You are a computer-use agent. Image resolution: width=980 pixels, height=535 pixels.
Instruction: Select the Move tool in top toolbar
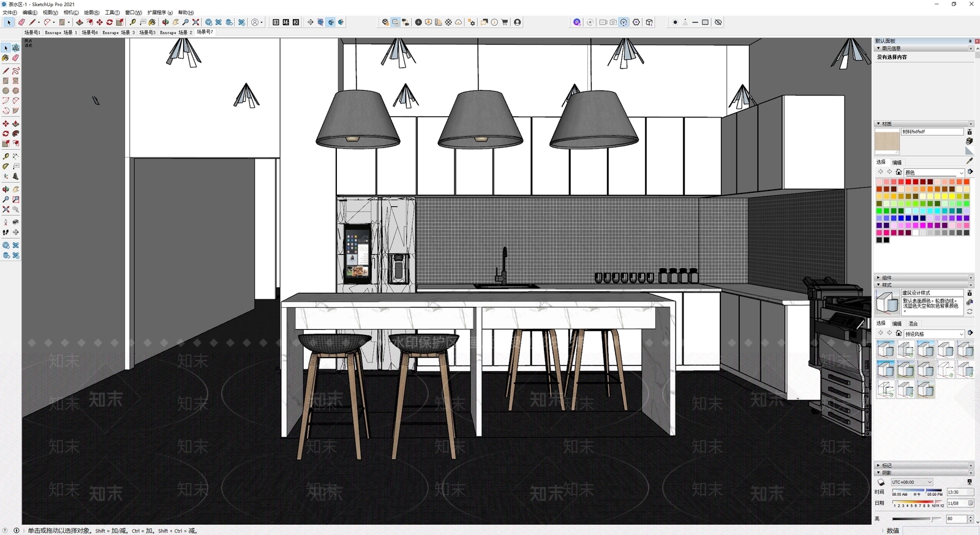tap(99, 22)
